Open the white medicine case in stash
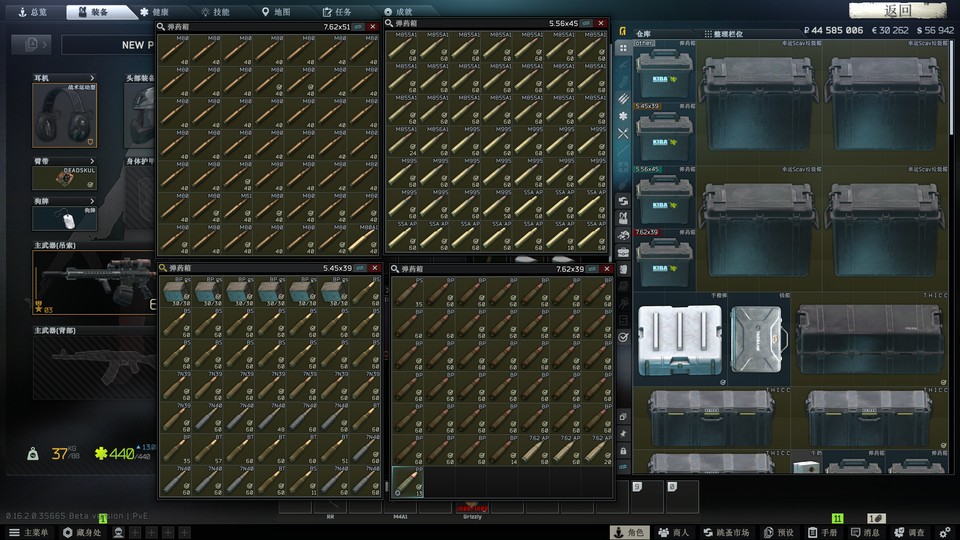960x540 pixels. (680, 339)
